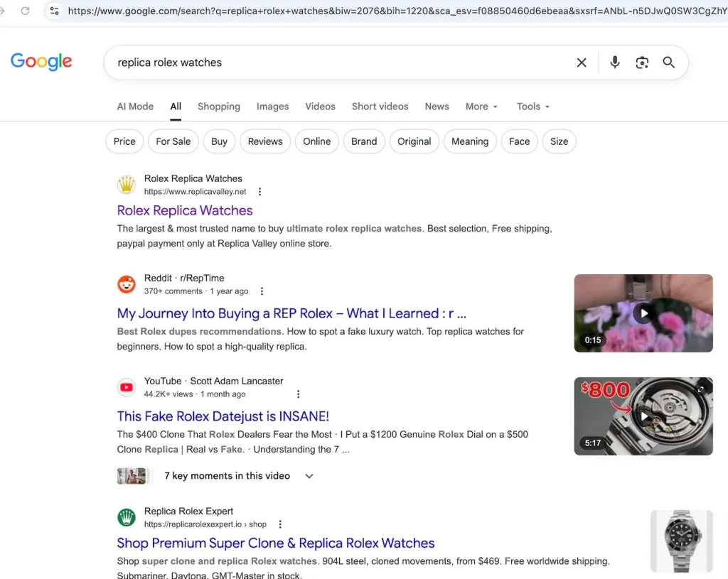The height and width of the screenshot is (579, 728).
Task: Open three-dot menu for YouTube Scott Adam Lancaster result
Action: [x=298, y=394]
